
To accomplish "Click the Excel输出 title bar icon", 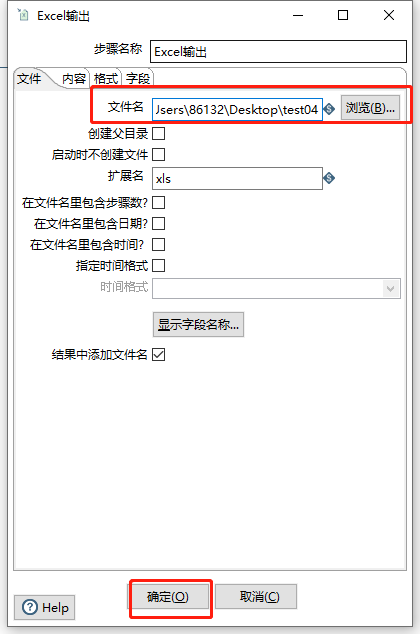I will pyautogui.click(x=23, y=15).
